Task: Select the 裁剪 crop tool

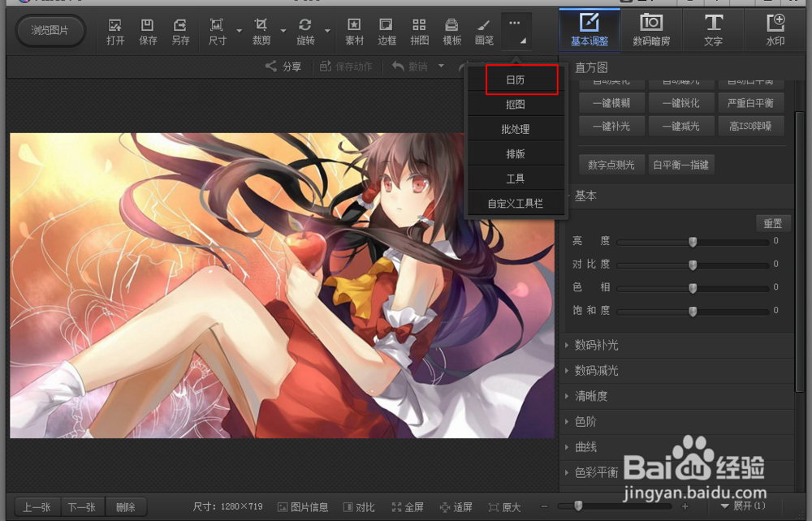Action: point(261,32)
